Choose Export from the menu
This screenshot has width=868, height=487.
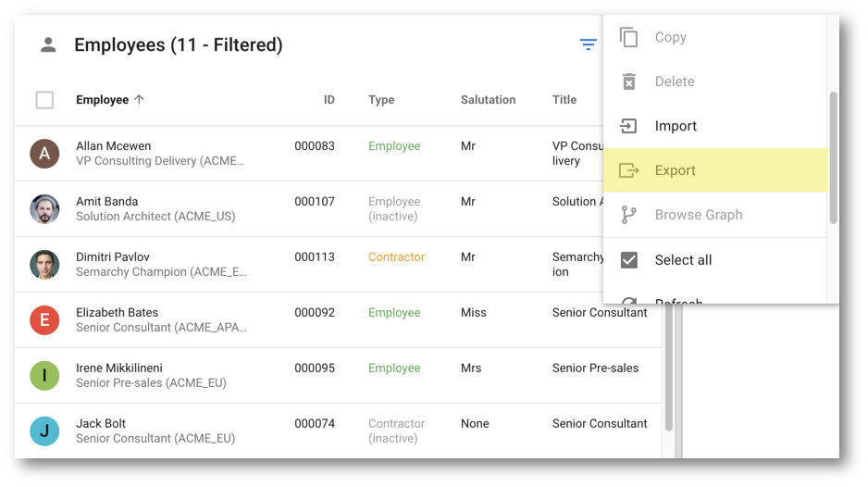[715, 170]
